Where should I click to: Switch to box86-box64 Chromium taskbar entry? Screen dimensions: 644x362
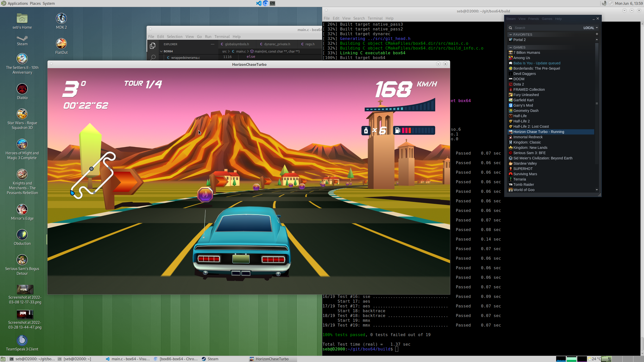click(176, 359)
